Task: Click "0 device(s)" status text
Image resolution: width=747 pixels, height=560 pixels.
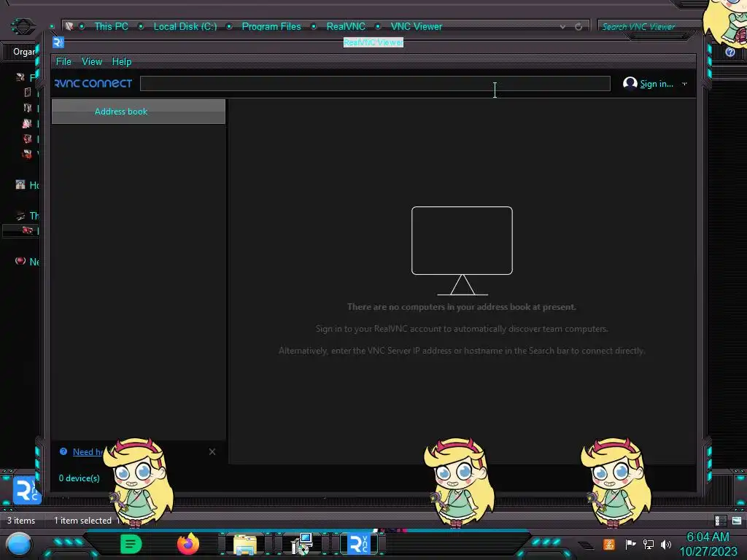Action: pyautogui.click(x=79, y=478)
